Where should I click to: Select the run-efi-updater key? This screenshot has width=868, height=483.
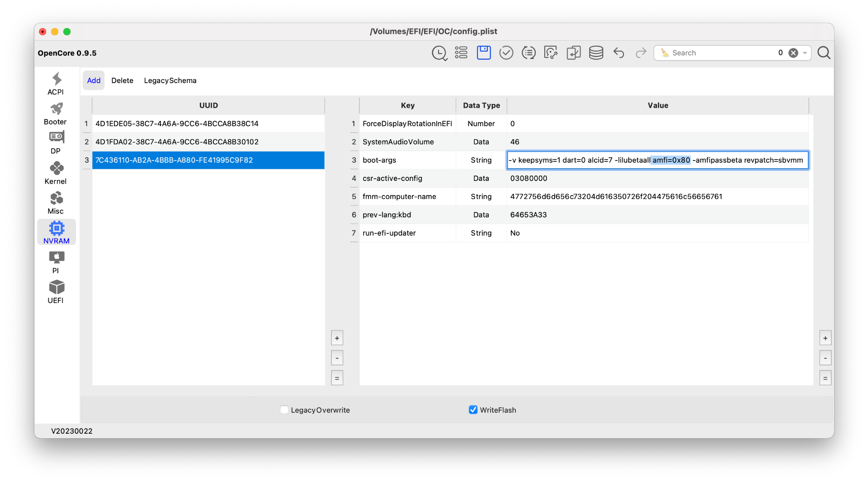click(x=407, y=233)
